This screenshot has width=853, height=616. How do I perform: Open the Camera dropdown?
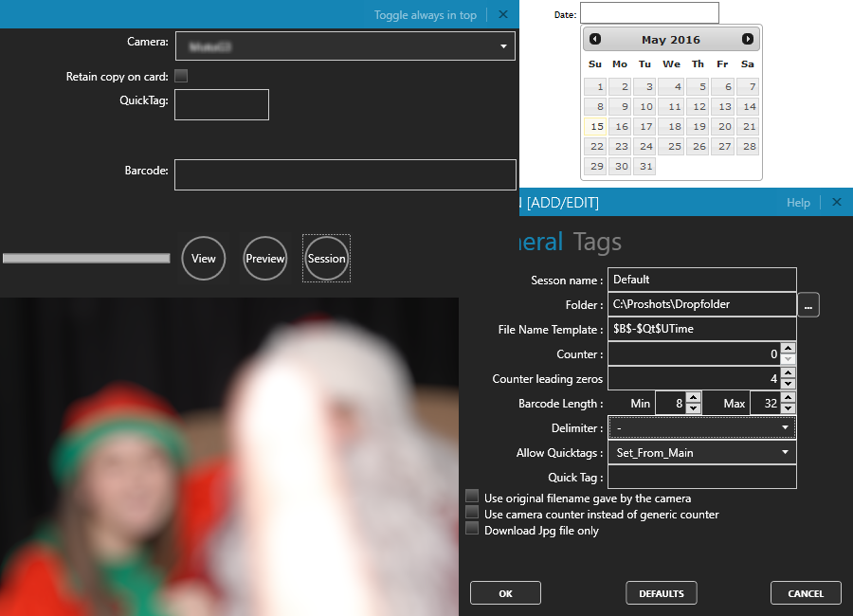point(345,46)
